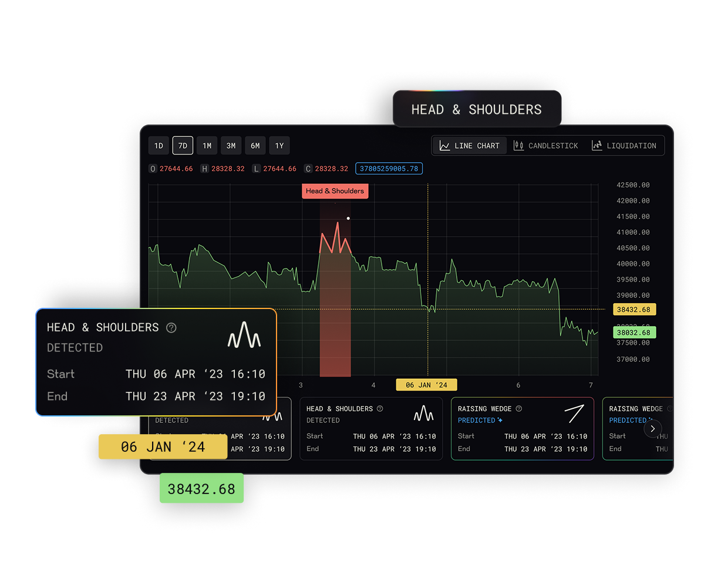
Task: Open help for middle Head & Shoulders card
Action: (380, 408)
